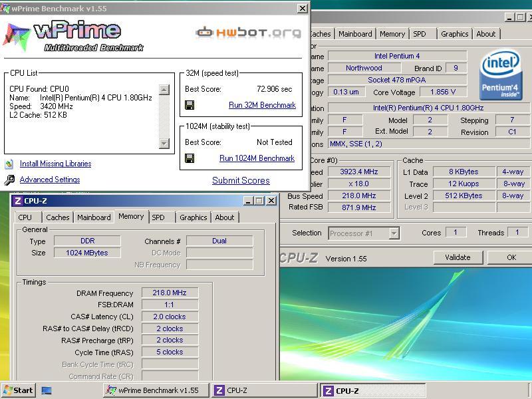The height and width of the screenshot is (399, 532).
Task: Click Rated FSB 871.9 MHz value
Action: tap(359, 207)
